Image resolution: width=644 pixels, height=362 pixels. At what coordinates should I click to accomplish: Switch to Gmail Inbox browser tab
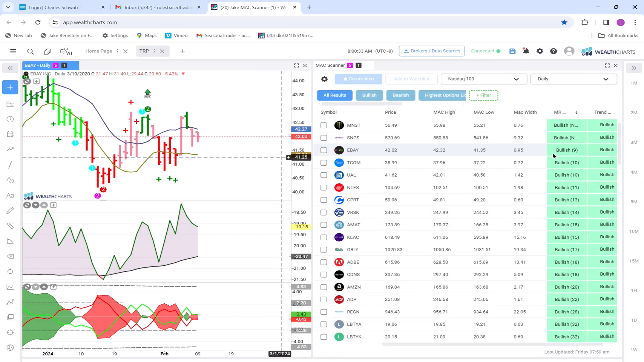157,7
